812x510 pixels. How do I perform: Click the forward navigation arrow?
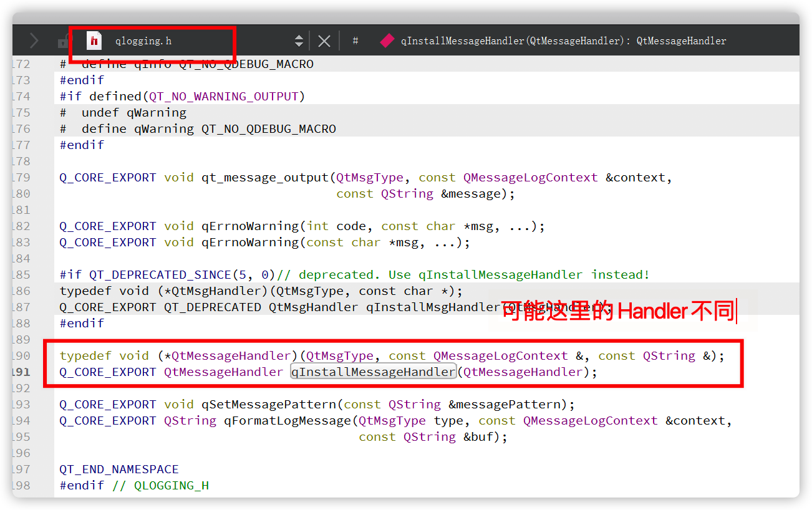33,40
